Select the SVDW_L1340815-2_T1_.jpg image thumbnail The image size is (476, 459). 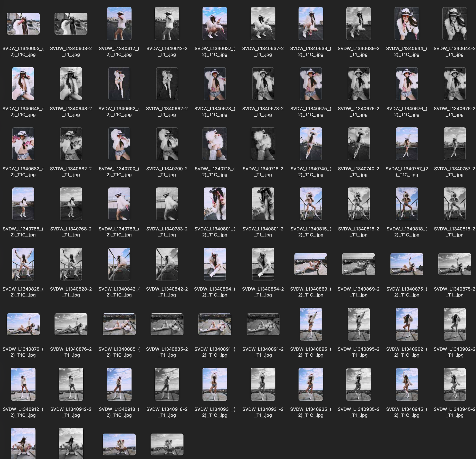(x=359, y=204)
